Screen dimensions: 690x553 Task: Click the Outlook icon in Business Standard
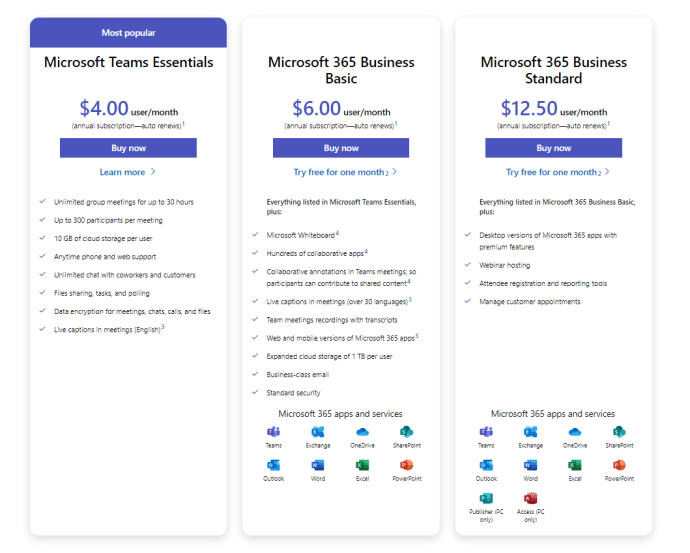486,465
